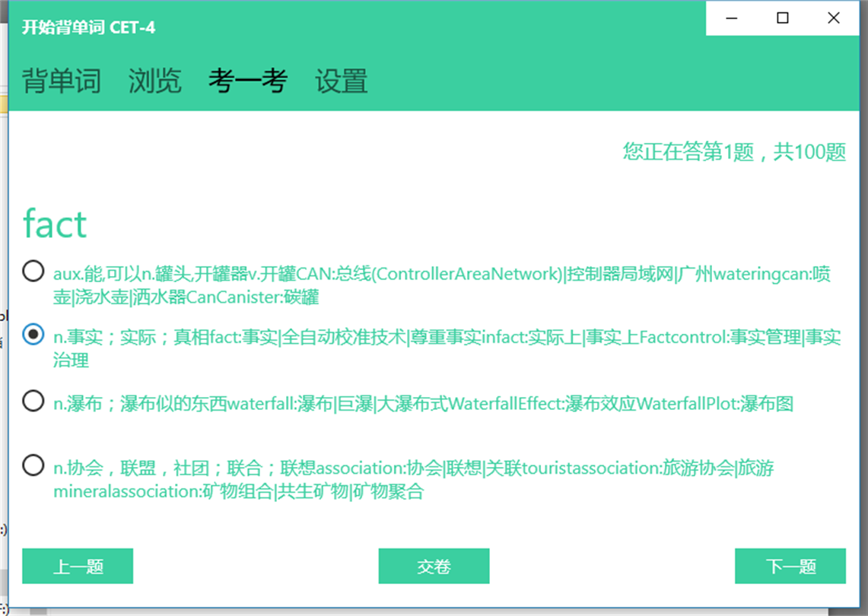Select the radio button for 'n.事实；实际；真相' answer
The width and height of the screenshot is (868, 616).
pos(33,335)
